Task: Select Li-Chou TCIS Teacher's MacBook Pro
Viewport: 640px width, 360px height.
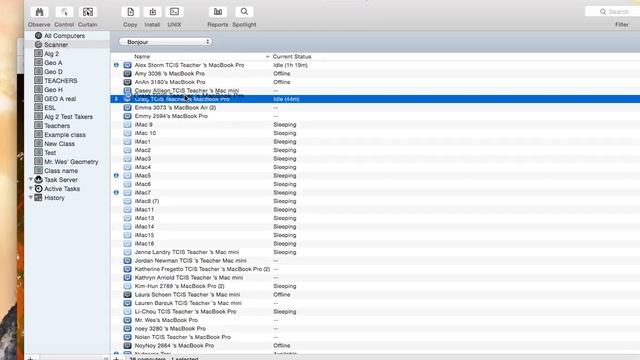Action: [375, 311]
